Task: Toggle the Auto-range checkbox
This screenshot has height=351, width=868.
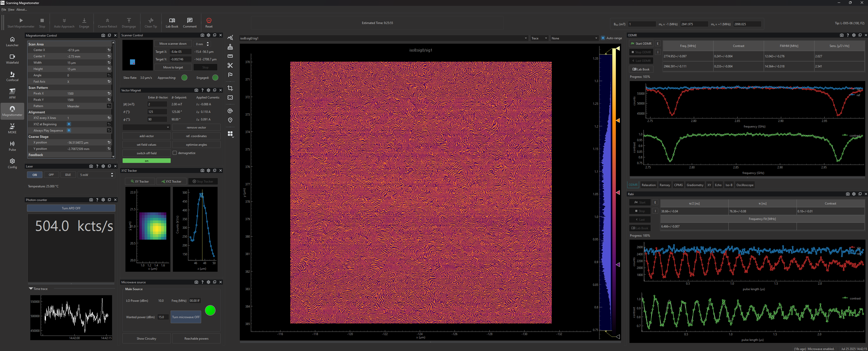Action: tap(603, 38)
